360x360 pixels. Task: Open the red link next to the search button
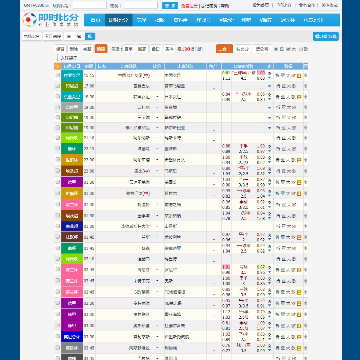189,6
